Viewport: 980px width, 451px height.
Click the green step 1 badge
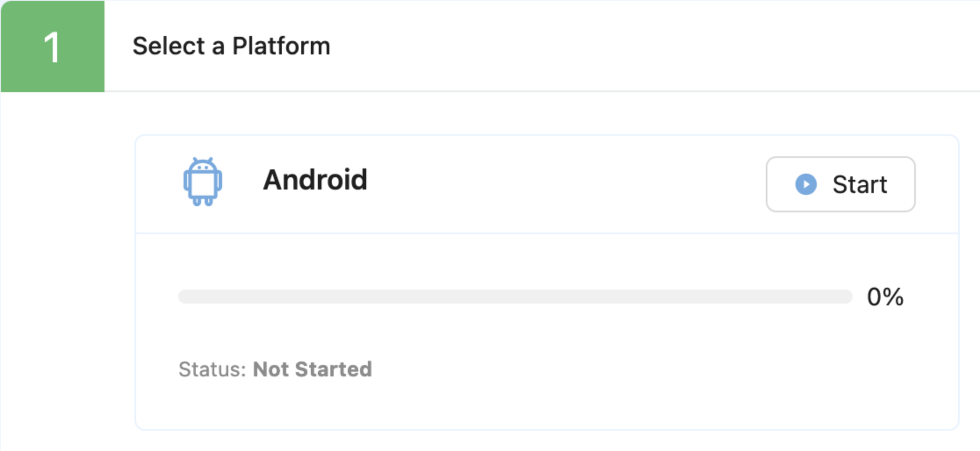pyautogui.click(x=53, y=47)
